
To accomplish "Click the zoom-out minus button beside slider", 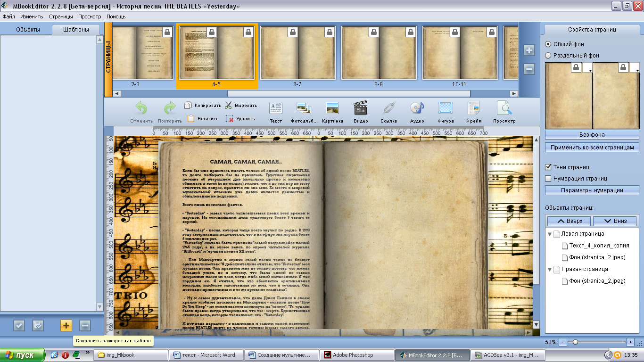I will tap(563, 342).
